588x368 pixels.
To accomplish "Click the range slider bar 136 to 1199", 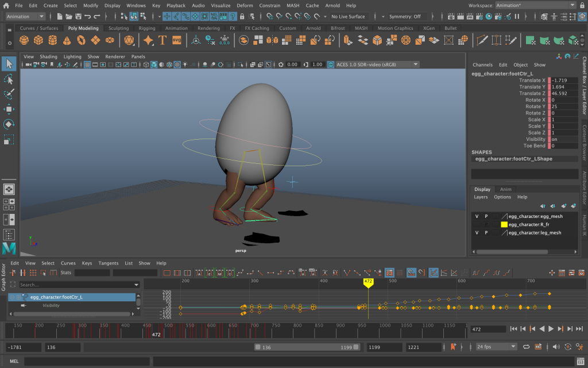I will 307,347.
